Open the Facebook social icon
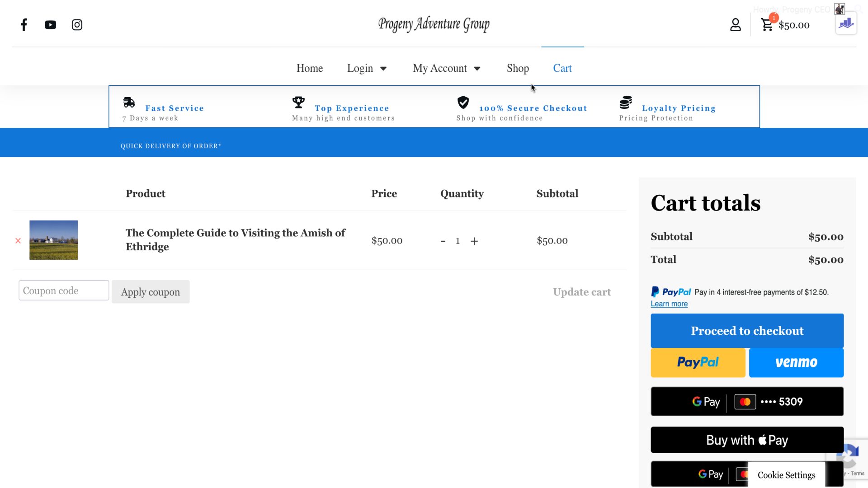Viewport: 868px width, 488px height. pyautogui.click(x=24, y=25)
